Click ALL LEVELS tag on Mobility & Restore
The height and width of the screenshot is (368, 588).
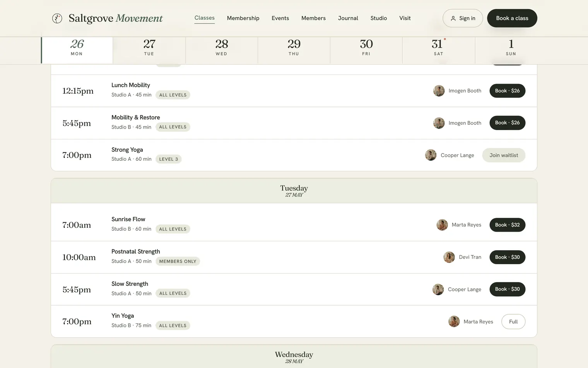tap(173, 127)
